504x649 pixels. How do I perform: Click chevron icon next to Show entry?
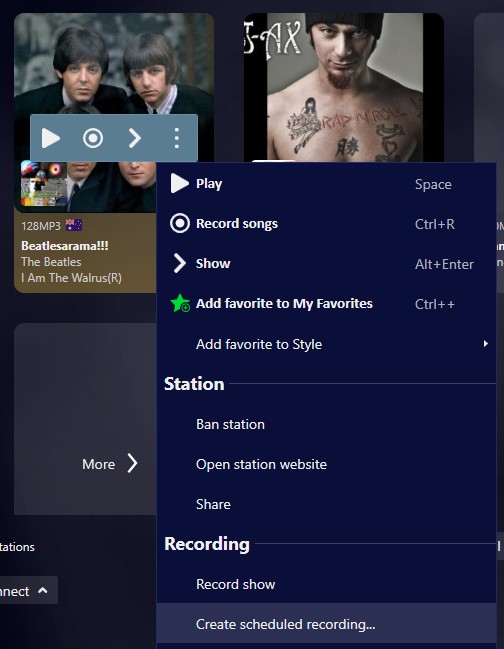coord(180,263)
